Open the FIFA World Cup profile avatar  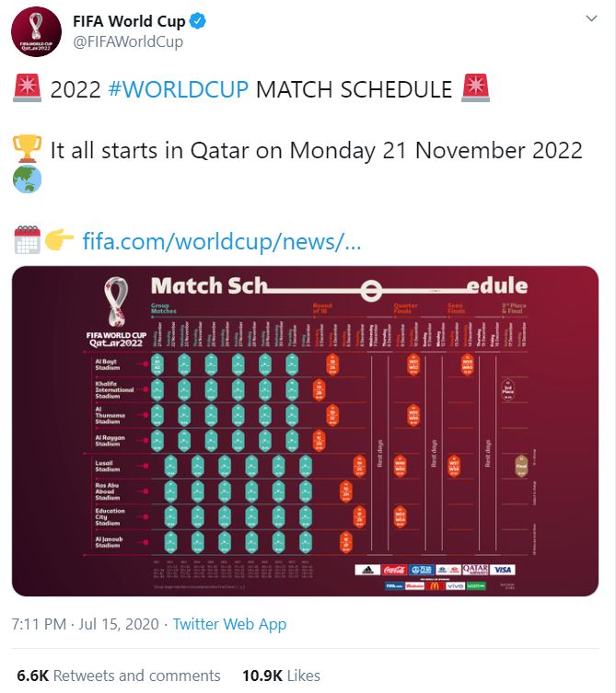(36, 32)
